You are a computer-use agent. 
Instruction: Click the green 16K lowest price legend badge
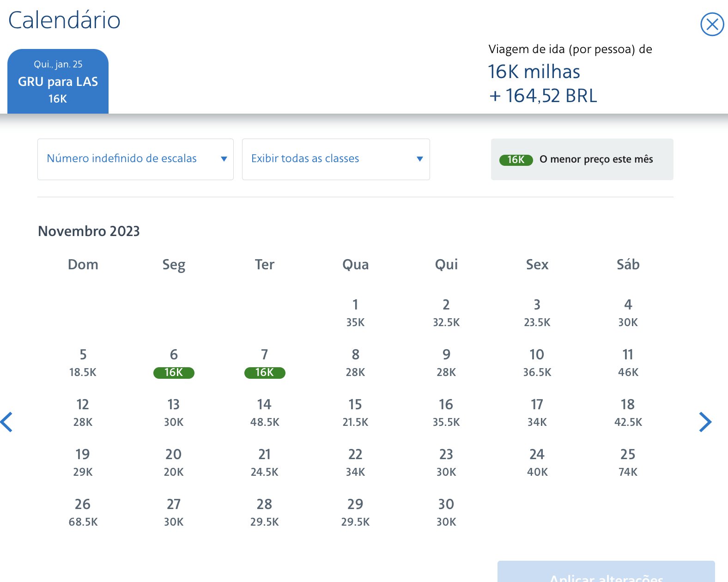(516, 160)
